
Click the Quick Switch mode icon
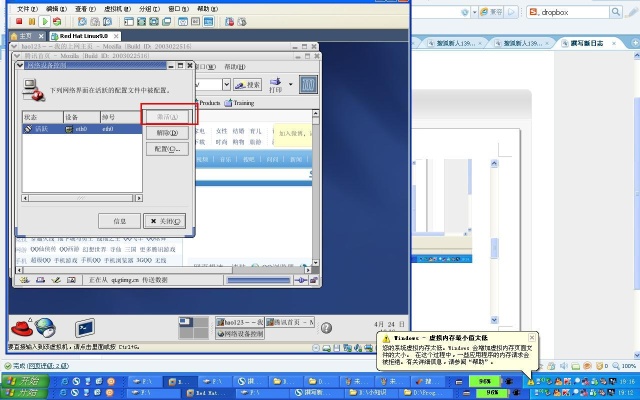tap(154, 22)
